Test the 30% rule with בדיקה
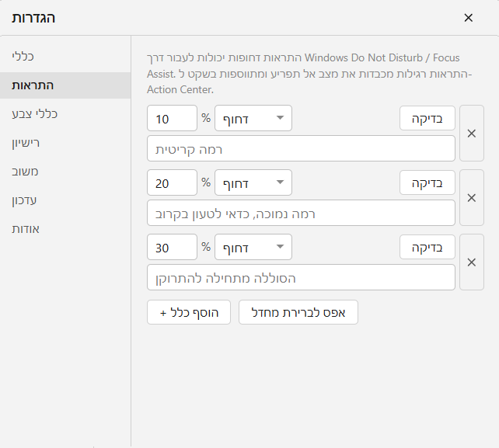 coord(427,247)
